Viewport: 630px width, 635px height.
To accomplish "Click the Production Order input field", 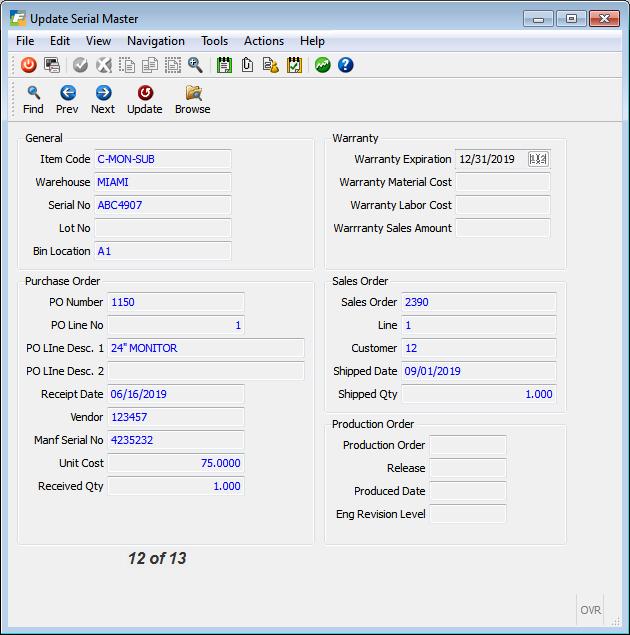I will pyautogui.click(x=468, y=445).
